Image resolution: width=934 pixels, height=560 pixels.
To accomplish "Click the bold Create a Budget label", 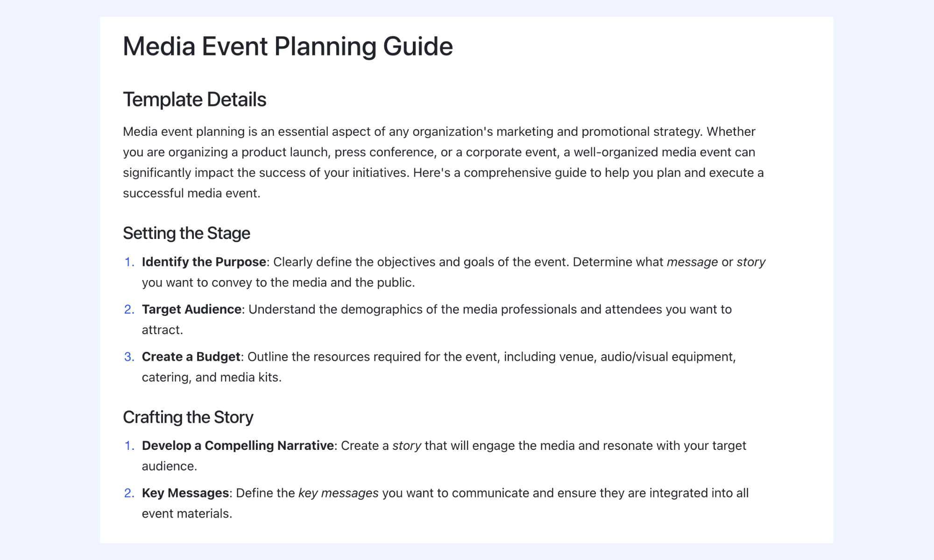I will [x=191, y=357].
